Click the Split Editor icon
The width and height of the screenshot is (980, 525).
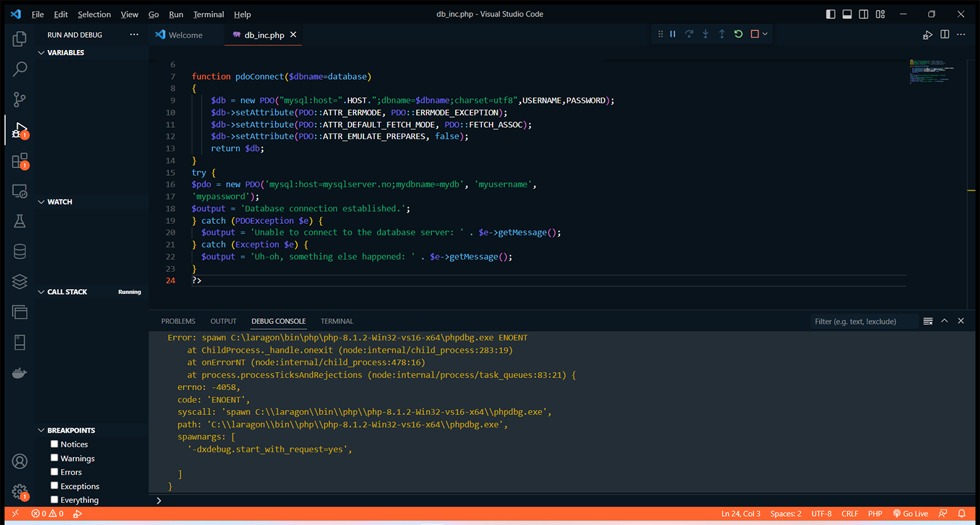point(945,34)
